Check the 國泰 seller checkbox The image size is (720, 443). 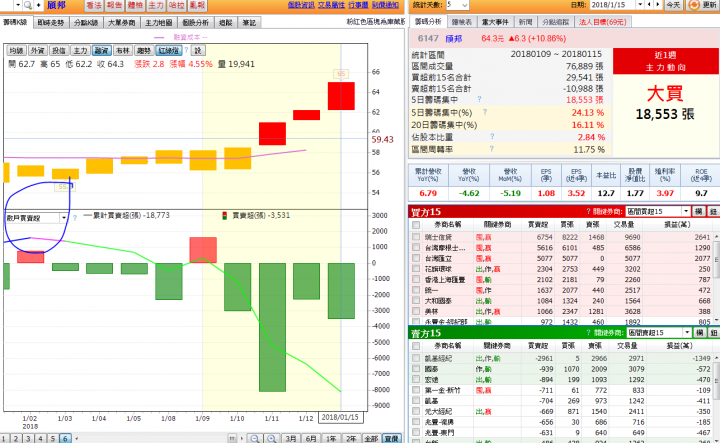pos(416,369)
